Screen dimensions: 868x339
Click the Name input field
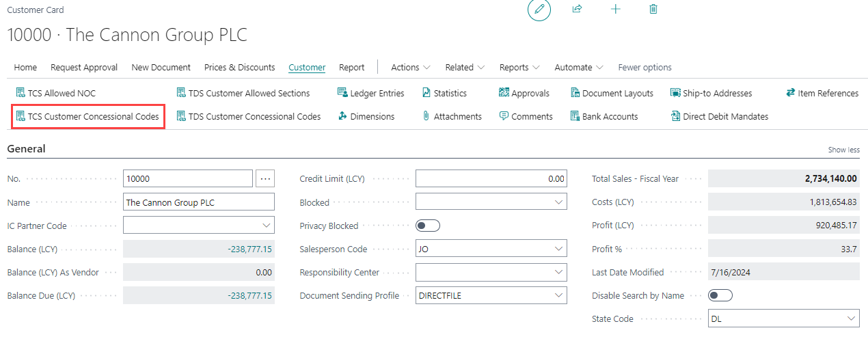198,202
